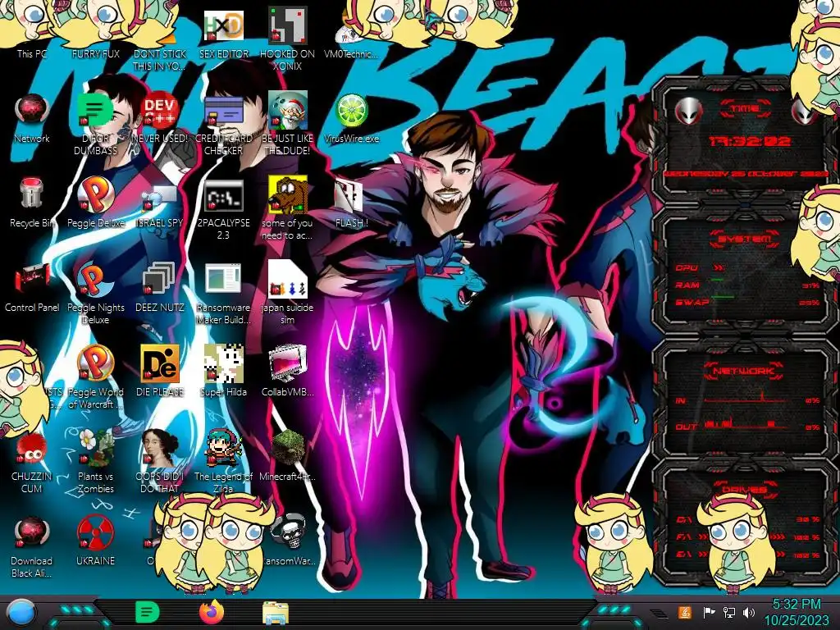This screenshot has width=840, height=630.
Task: Launch Firefox from the taskbar
Action: (212, 612)
